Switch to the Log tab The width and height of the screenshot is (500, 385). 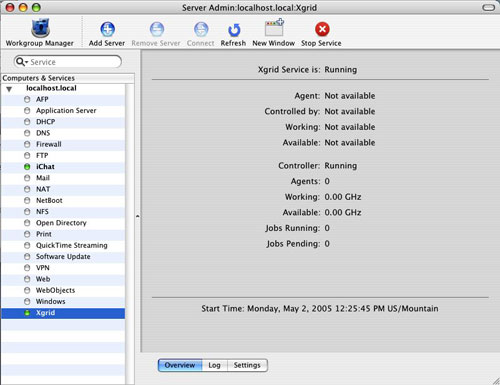[x=215, y=365]
